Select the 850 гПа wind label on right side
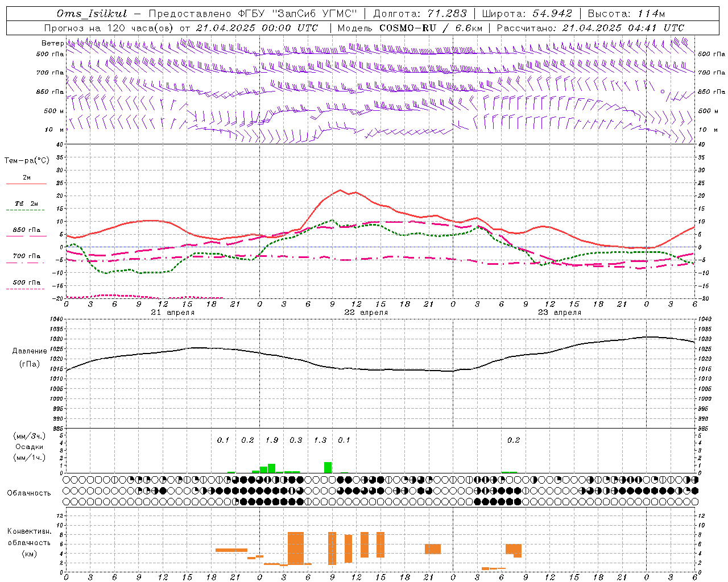The image size is (728, 582). point(712,92)
